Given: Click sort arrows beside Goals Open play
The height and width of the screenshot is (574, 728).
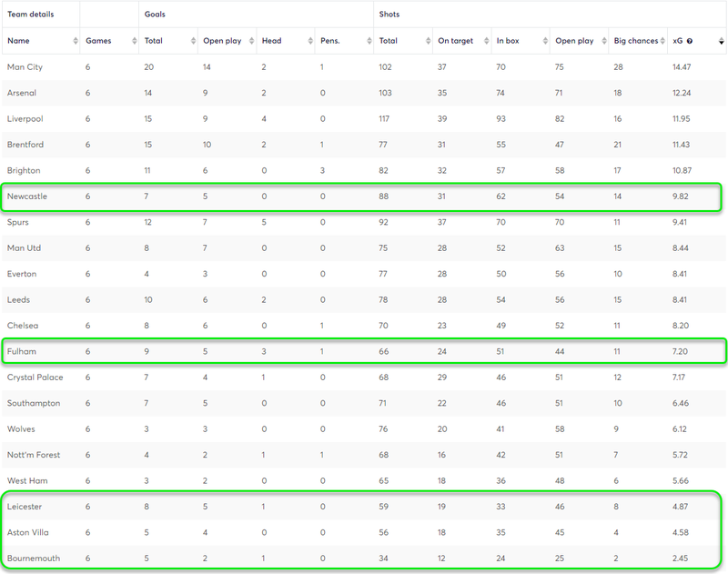Looking at the screenshot, I should tap(252, 41).
